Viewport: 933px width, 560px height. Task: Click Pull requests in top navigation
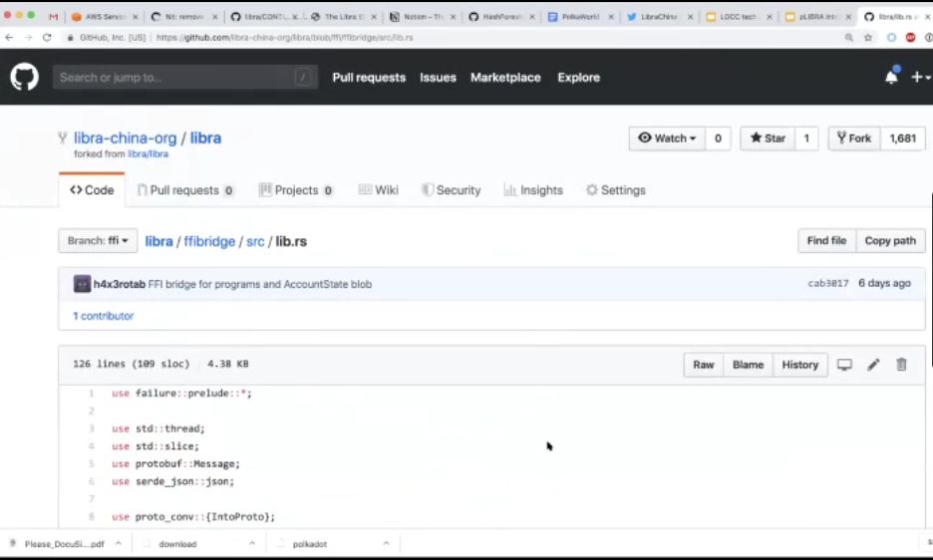[x=369, y=78]
